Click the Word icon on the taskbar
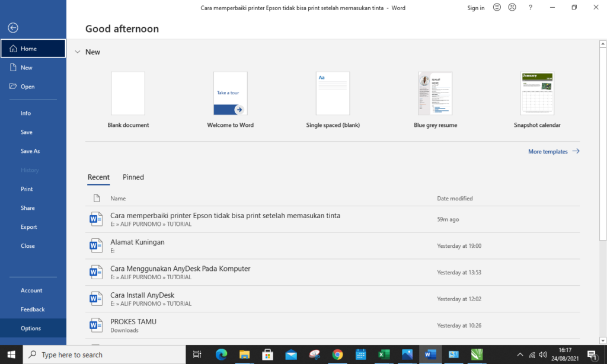 tap(430, 355)
